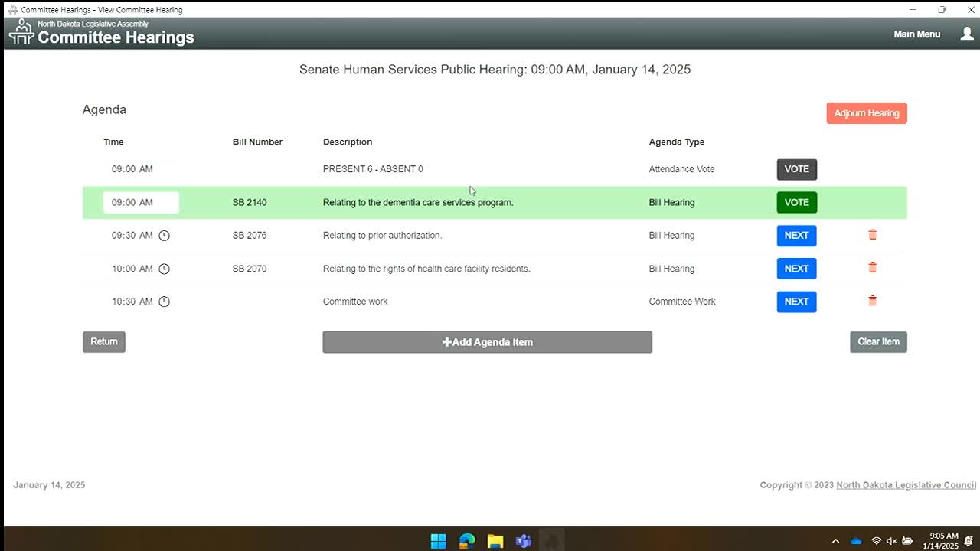
Task: Click the "January 14, 2025" footer date
Action: coord(49,485)
